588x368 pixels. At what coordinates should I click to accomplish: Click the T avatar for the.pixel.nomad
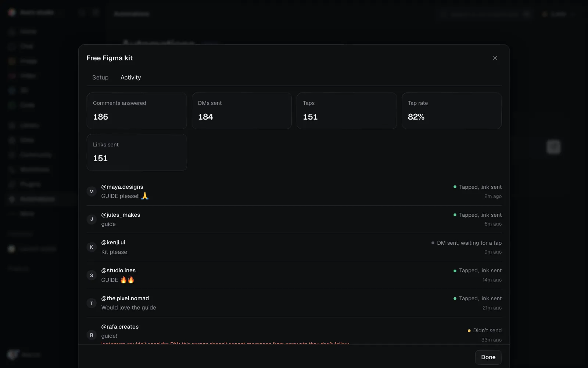coord(92,303)
